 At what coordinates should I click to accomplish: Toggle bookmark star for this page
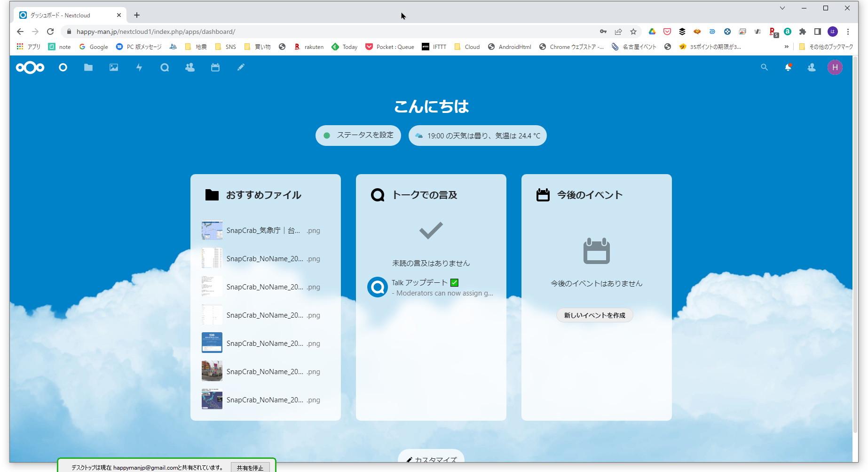click(x=633, y=32)
